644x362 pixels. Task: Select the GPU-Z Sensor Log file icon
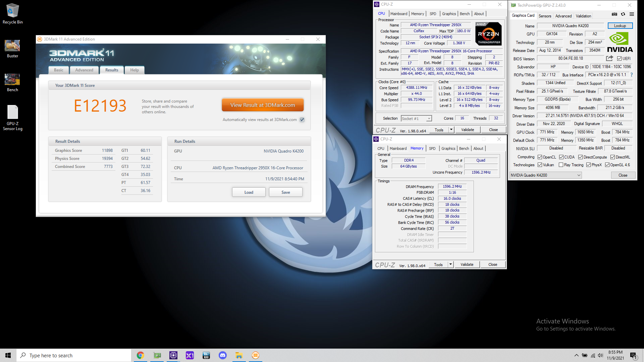pyautogui.click(x=13, y=118)
